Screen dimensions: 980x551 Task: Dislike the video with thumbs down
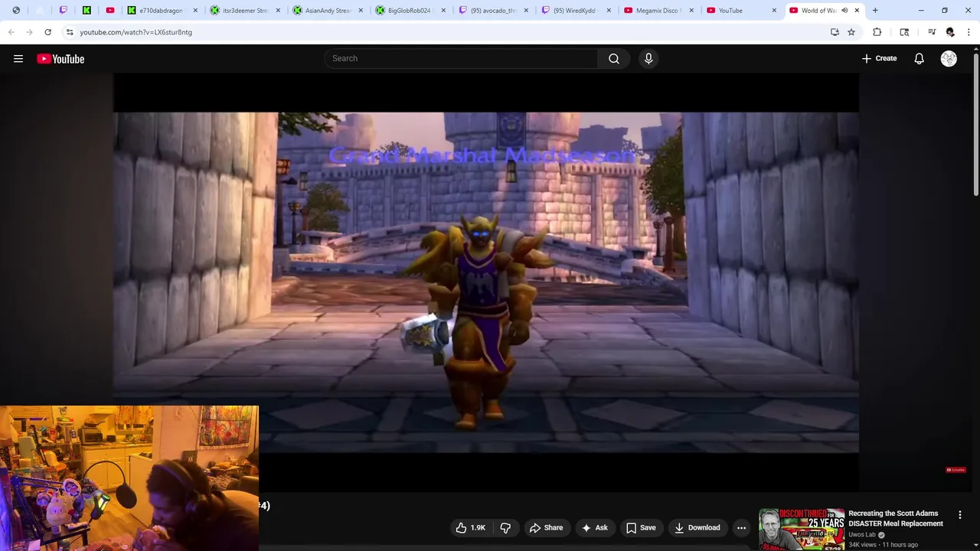click(x=505, y=527)
